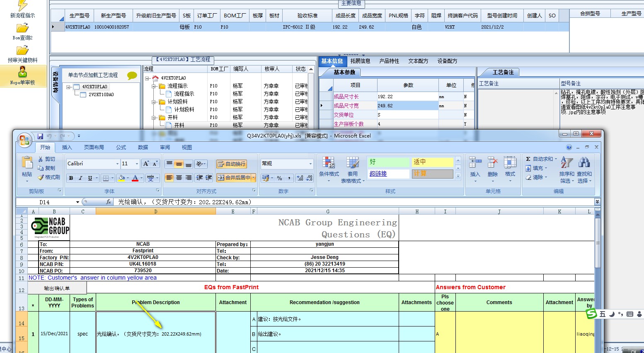Pick red font color button
This screenshot has width=644, height=353.
[x=135, y=178]
